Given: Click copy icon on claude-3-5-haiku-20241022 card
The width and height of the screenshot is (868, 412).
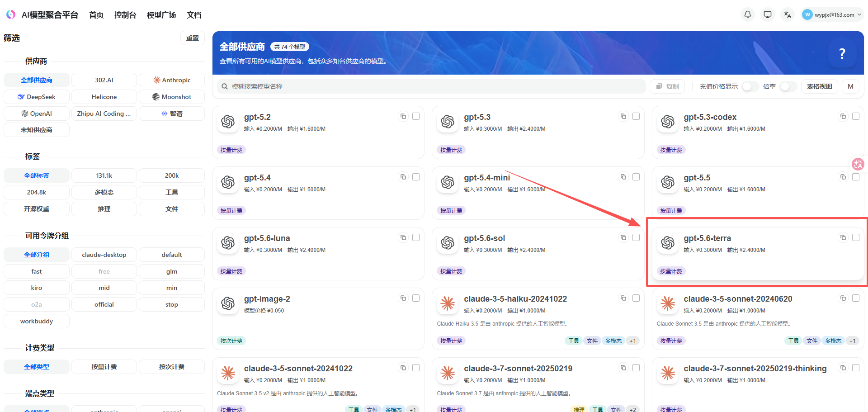Looking at the screenshot, I should click(623, 298).
